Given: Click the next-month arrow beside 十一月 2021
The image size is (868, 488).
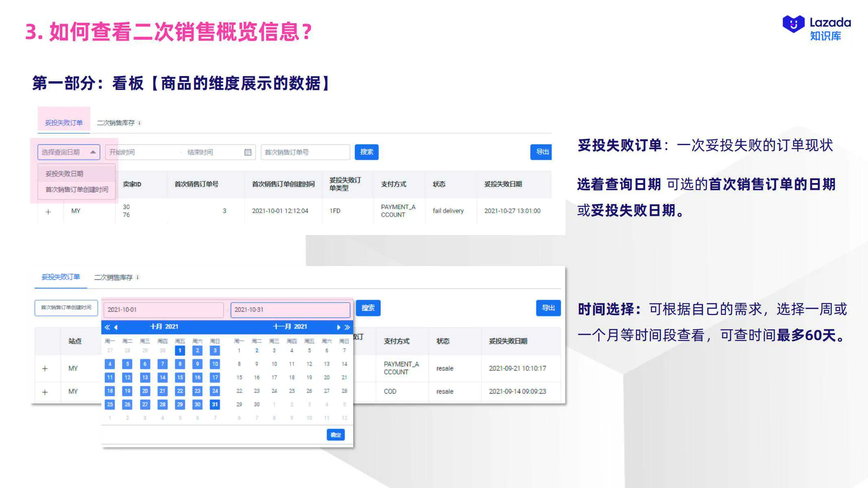Looking at the screenshot, I should (339, 327).
